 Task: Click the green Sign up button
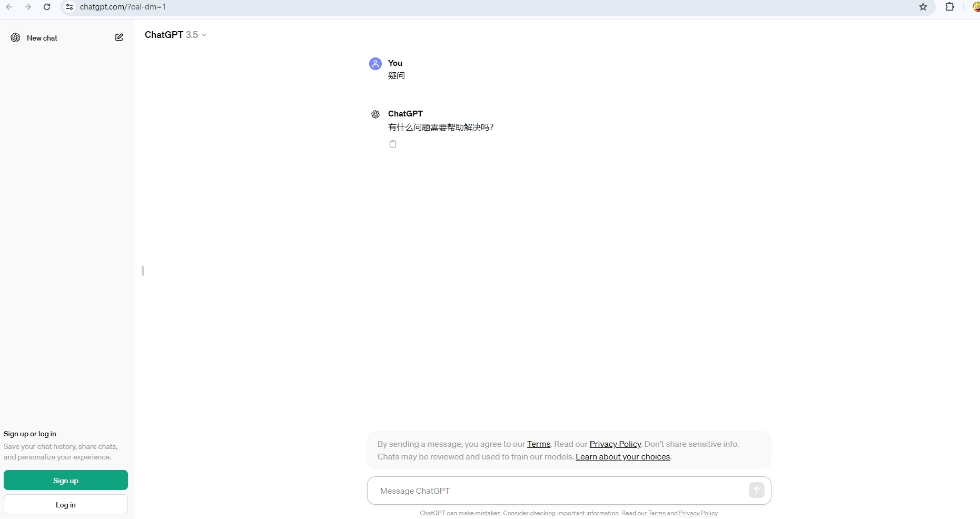[66, 480]
